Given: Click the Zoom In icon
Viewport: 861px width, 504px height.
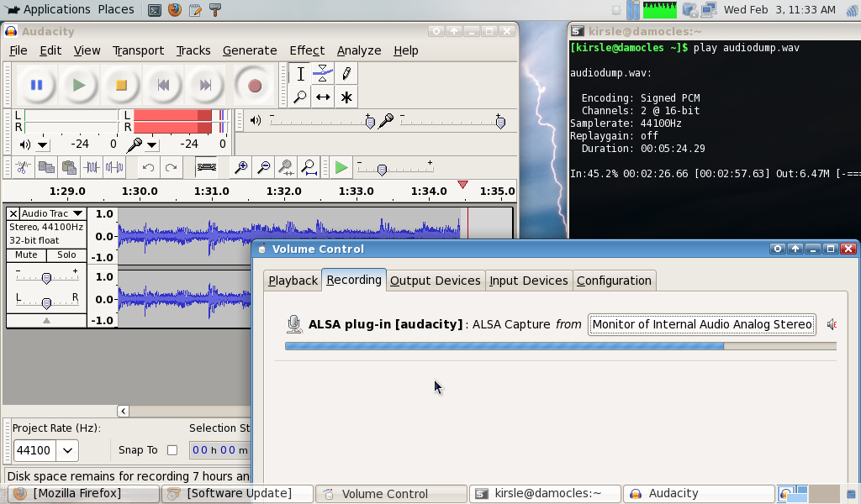Looking at the screenshot, I should (x=240, y=167).
